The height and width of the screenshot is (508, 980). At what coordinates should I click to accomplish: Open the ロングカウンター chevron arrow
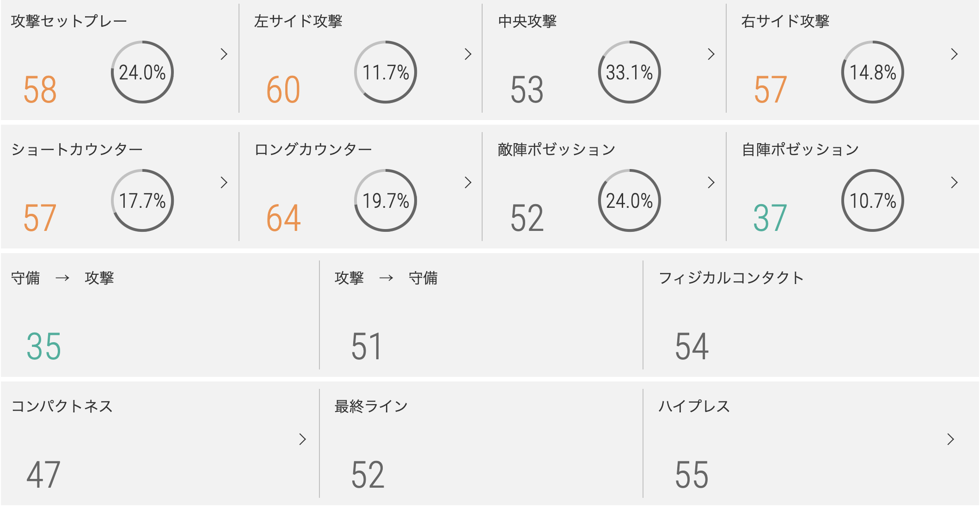point(468,182)
